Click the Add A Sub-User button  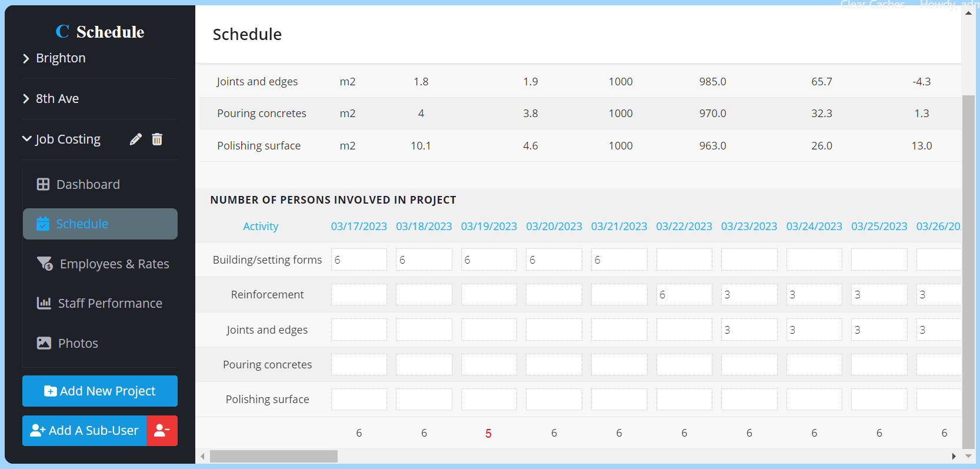click(85, 431)
